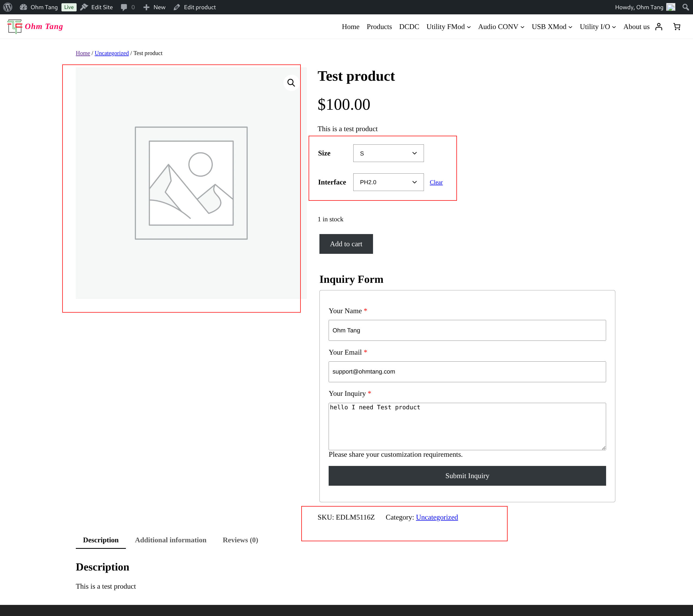Click the WordPress logo in the admin bar
693x616 pixels.
[8, 7]
